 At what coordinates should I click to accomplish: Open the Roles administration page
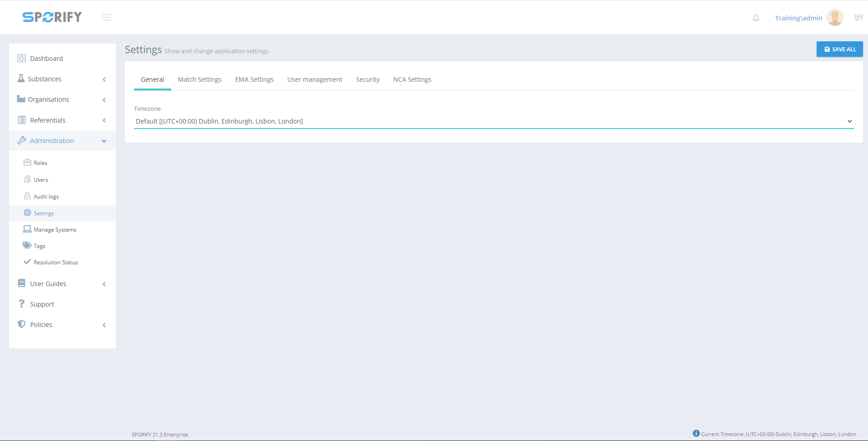point(40,163)
